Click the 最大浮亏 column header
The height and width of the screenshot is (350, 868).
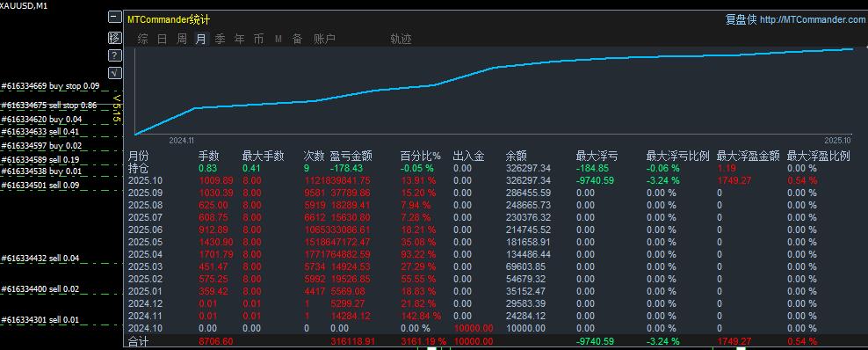[x=597, y=157]
